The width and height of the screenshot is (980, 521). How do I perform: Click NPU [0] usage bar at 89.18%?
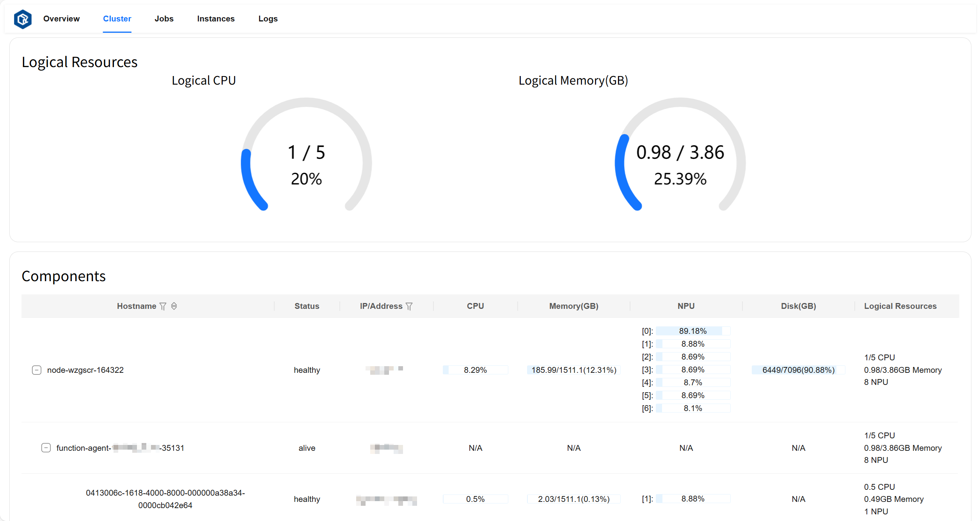692,331
